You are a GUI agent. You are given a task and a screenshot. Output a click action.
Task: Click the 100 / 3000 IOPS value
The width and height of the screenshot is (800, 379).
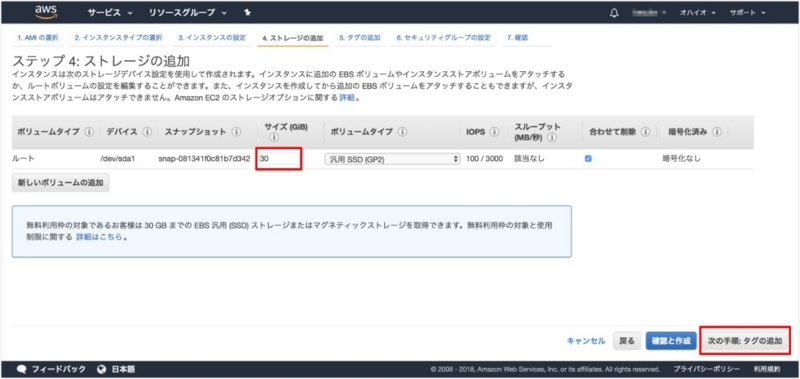485,159
